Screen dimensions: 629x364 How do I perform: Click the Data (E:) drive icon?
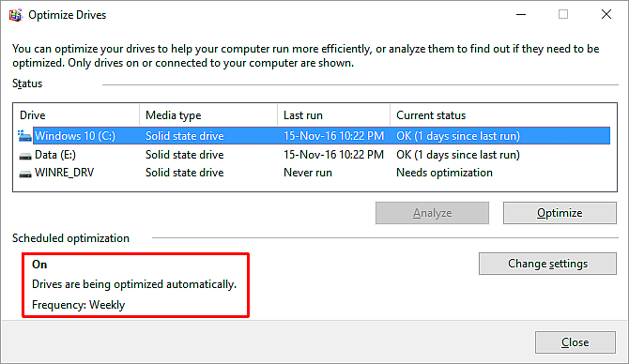24,156
